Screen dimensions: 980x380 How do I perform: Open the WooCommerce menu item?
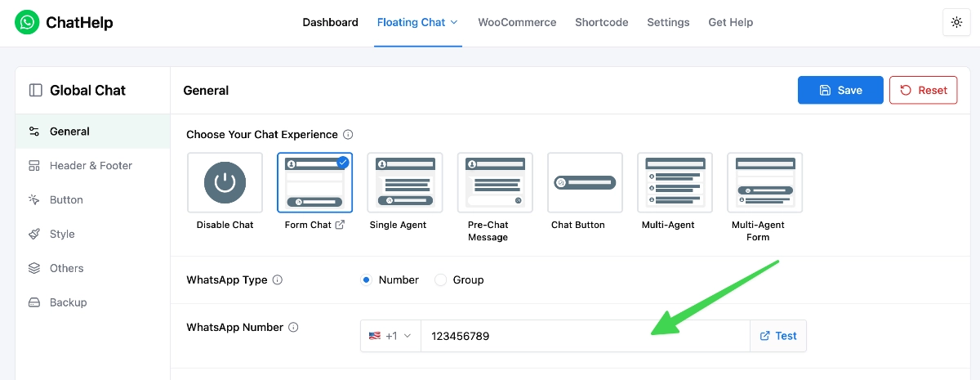517,23
